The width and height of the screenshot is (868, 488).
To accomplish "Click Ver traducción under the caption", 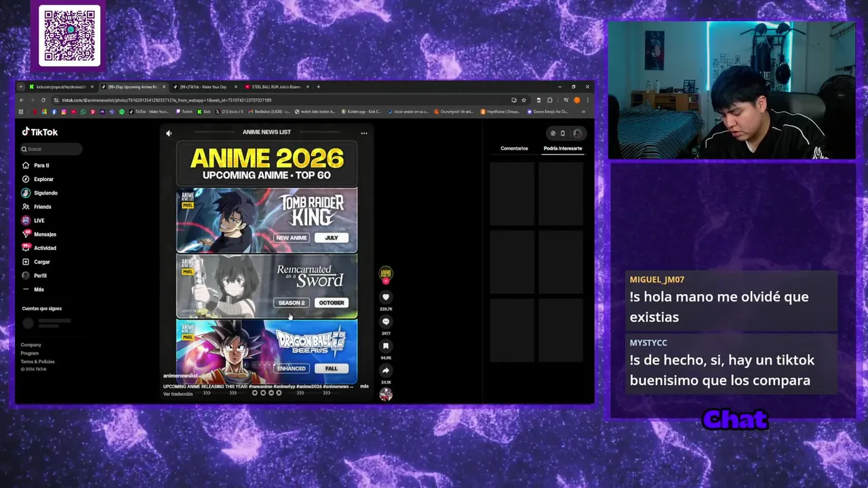I will click(178, 394).
